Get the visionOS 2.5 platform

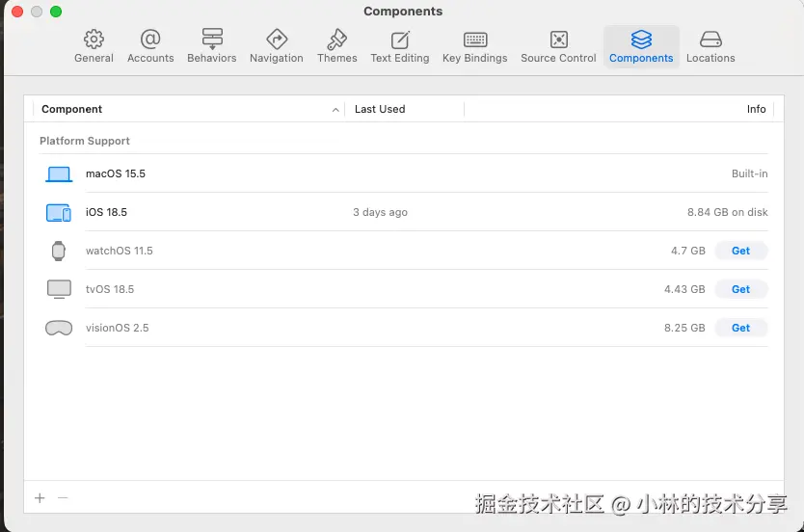click(x=741, y=328)
